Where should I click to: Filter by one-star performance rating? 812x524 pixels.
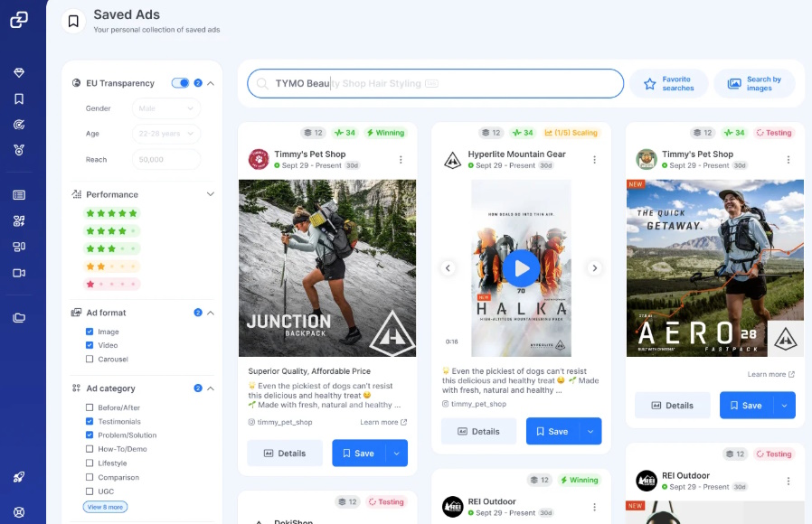111,284
